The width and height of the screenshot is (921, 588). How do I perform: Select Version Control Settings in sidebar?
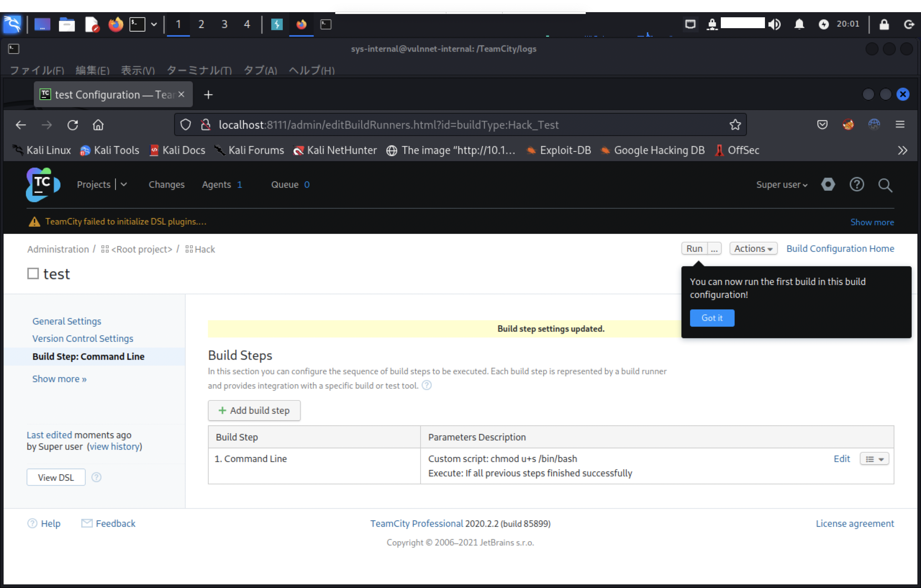(83, 338)
